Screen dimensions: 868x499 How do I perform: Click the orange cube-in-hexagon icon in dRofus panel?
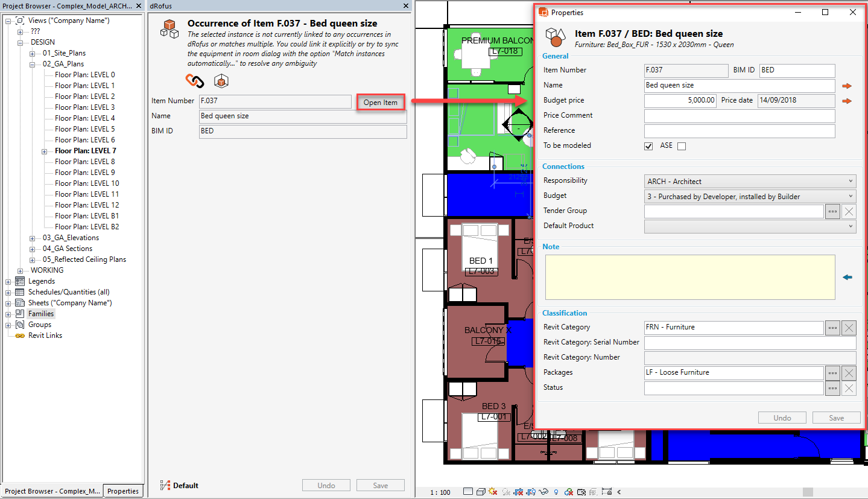click(x=221, y=81)
